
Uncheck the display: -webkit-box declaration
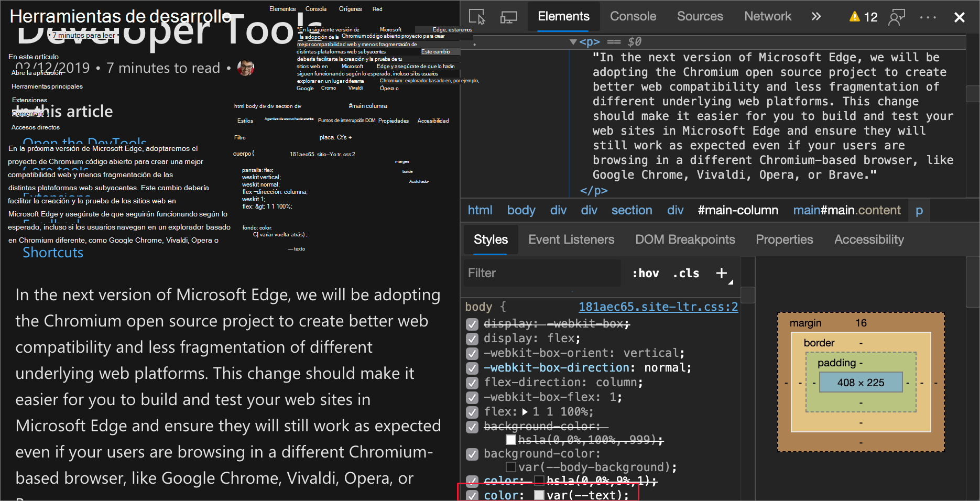(472, 324)
